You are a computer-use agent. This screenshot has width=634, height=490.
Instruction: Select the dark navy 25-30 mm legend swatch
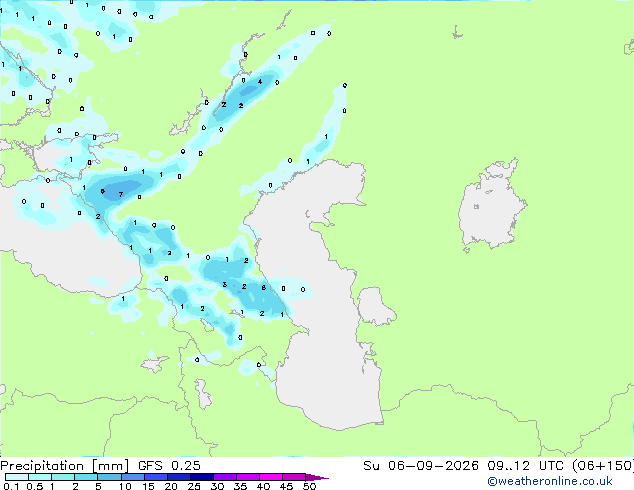click(202, 477)
